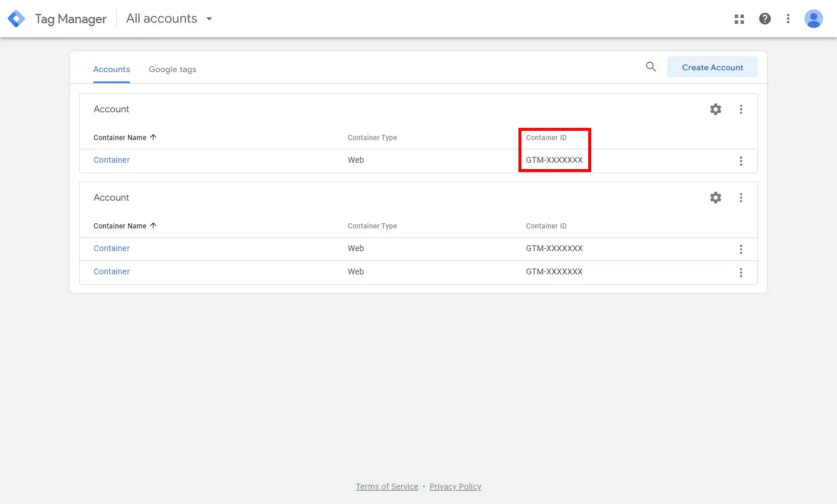The height and width of the screenshot is (504, 837).
Task: Click Container Type header in first Account
Action: click(372, 138)
